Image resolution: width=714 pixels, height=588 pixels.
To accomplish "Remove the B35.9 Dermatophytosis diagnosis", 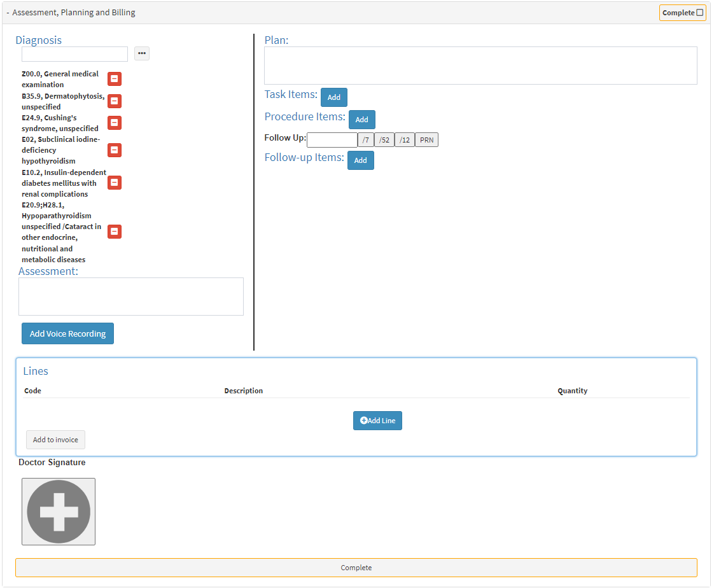I will point(115,101).
